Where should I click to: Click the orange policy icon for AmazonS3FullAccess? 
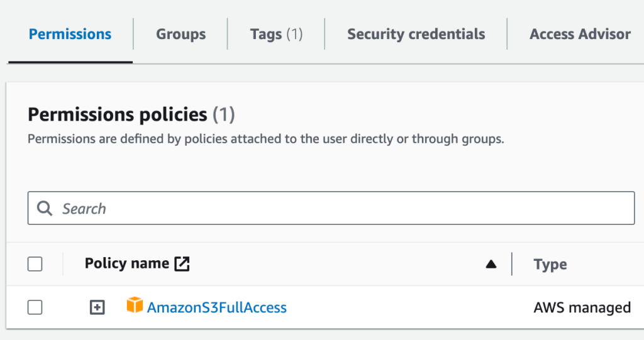[x=135, y=306]
